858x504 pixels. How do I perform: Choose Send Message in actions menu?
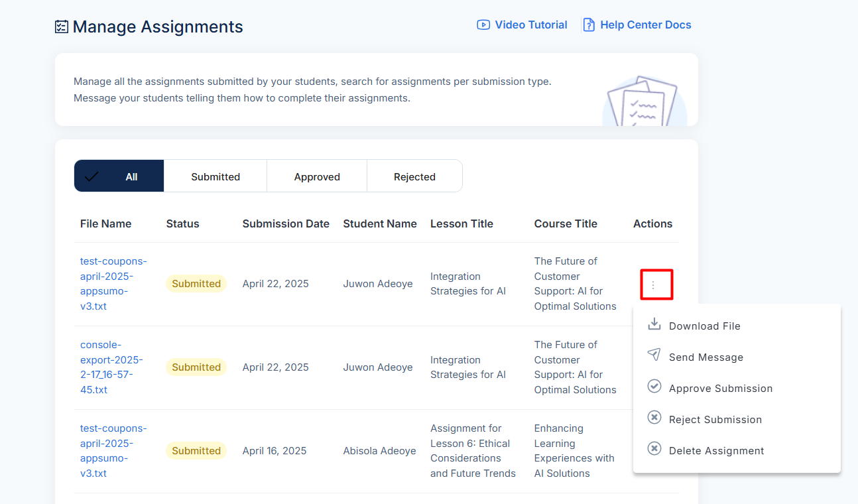tap(737, 357)
